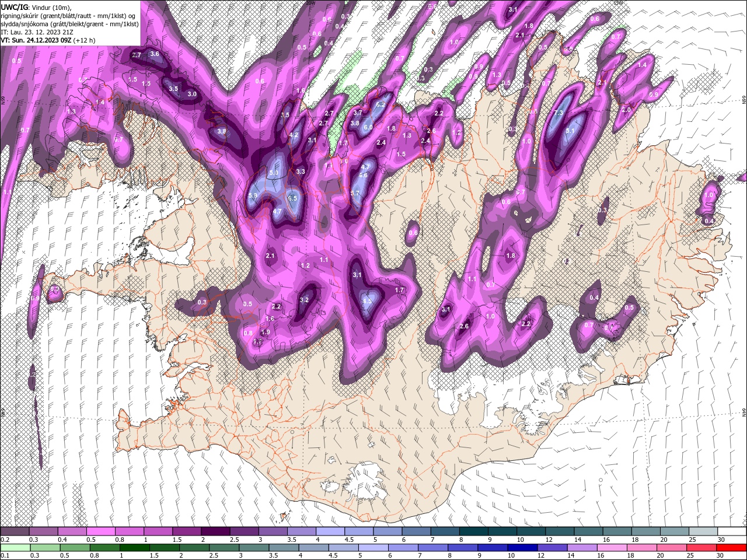Click the 6.2 precipitation value label
This screenshot has width=747, height=560.
point(381,105)
